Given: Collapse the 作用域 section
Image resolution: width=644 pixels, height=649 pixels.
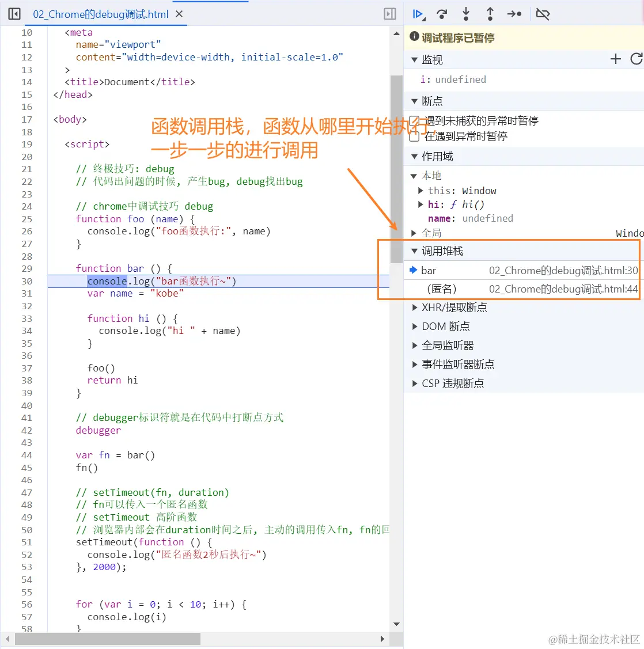Looking at the screenshot, I should pos(414,157).
